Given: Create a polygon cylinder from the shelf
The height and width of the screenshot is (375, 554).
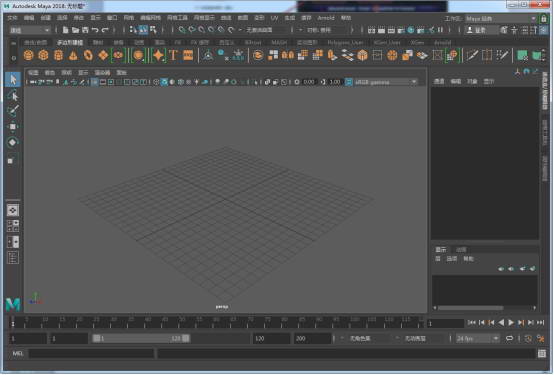Looking at the screenshot, I should click(x=58, y=55).
